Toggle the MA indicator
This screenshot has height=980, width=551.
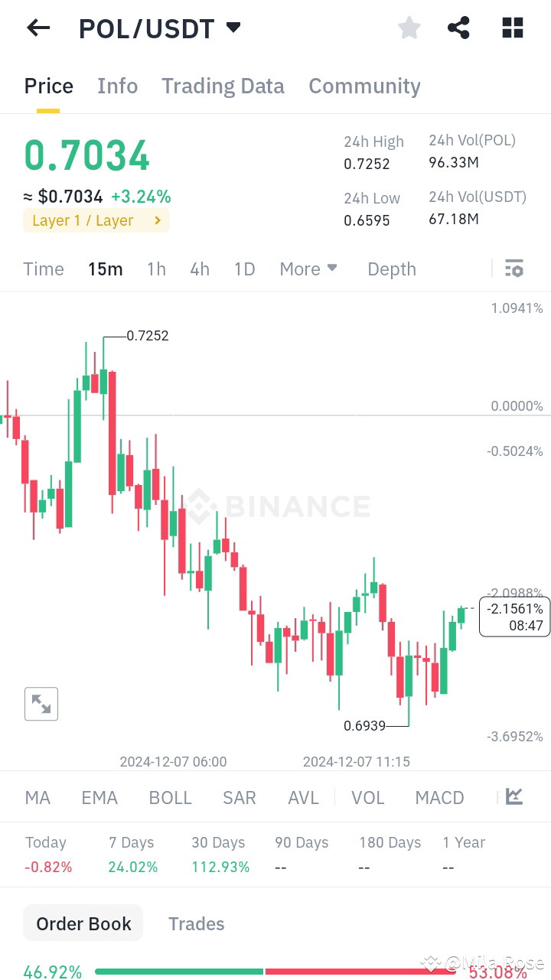coord(37,797)
